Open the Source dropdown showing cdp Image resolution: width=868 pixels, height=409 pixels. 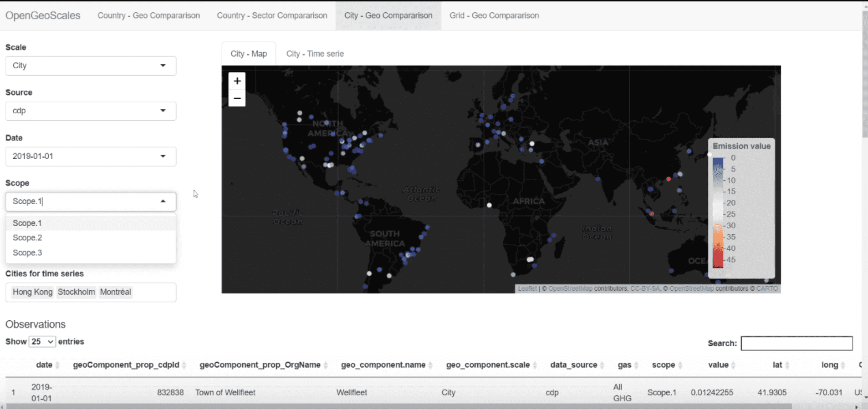91,111
